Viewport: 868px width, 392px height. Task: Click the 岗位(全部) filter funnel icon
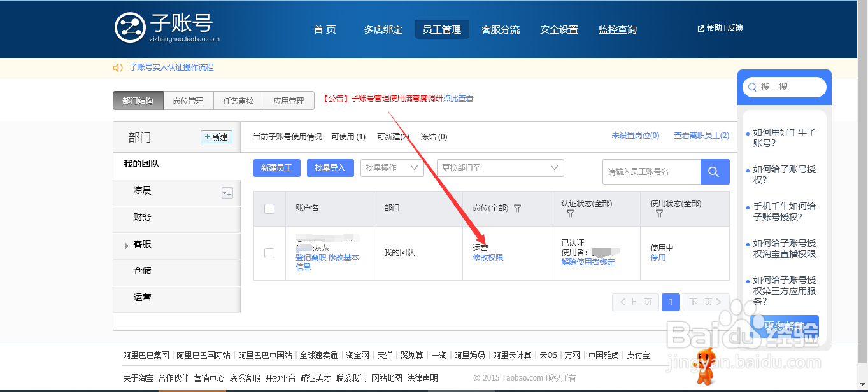pyautogui.click(x=518, y=208)
